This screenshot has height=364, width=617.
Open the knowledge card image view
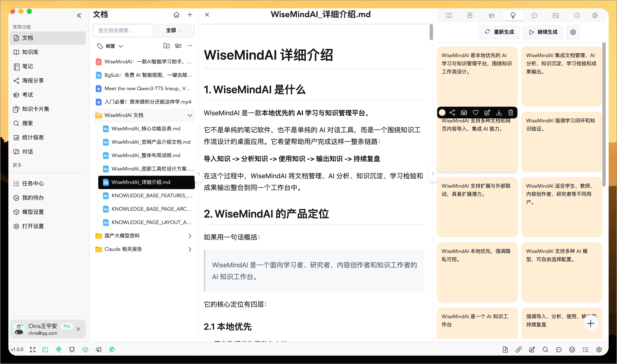click(556, 15)
